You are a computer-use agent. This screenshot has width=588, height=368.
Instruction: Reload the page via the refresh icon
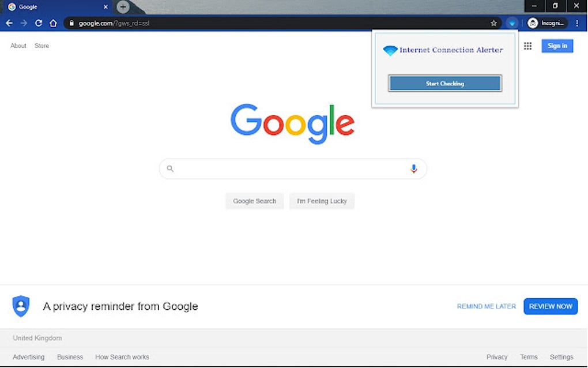point(38,23)
